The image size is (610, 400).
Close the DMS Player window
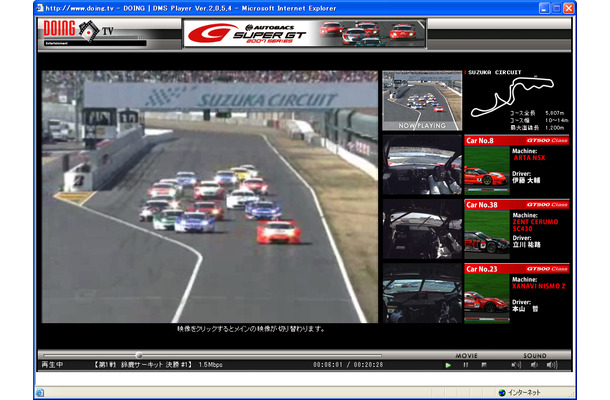tap(568, 8)
